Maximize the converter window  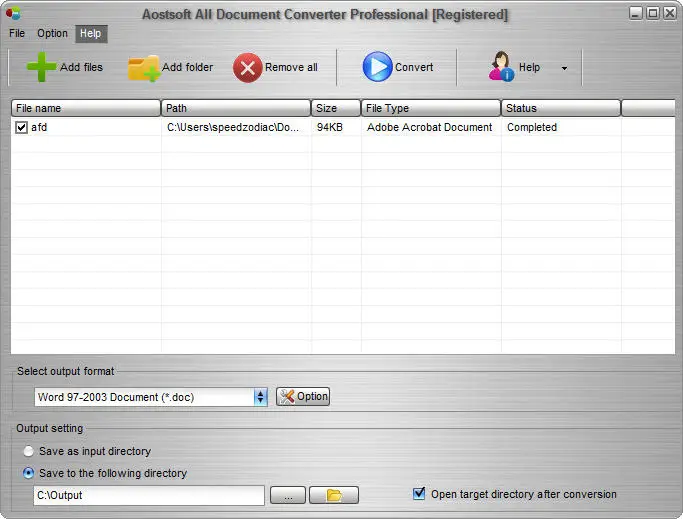[653, 14]
